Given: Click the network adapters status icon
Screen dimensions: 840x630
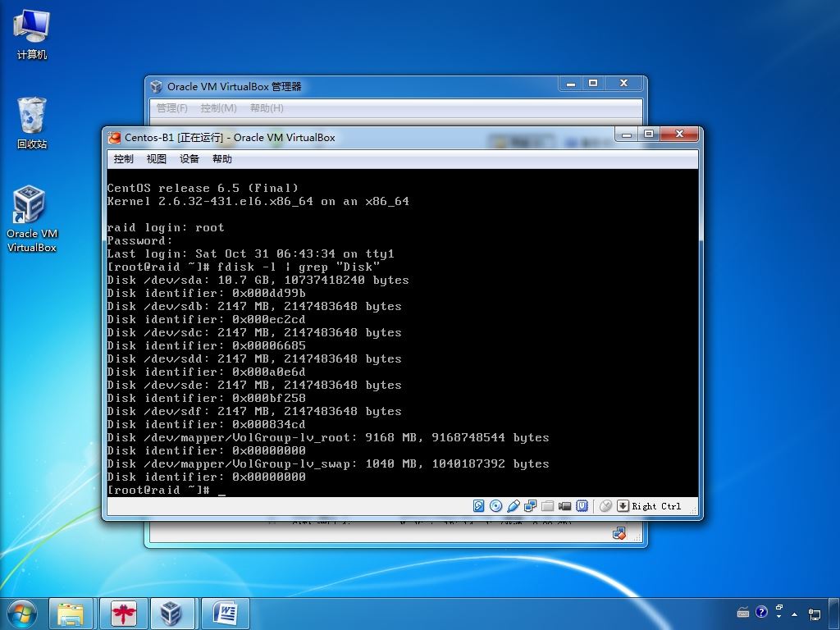Looking at the screenshot, I should point(531,505).
